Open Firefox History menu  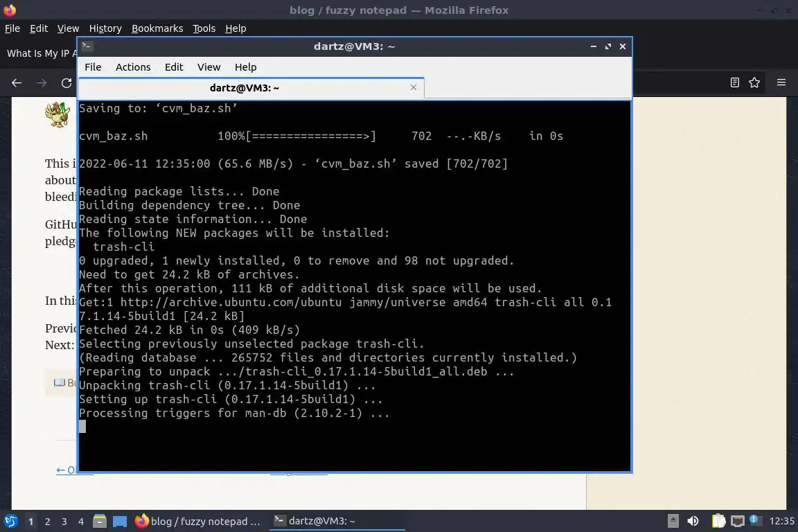[105, 28]
